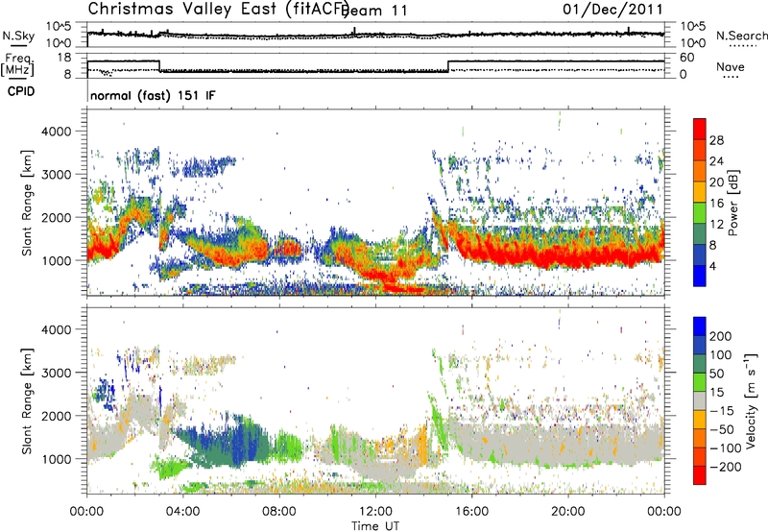Select the 'normal (fast) 151 IF' text

click(153, 95)
